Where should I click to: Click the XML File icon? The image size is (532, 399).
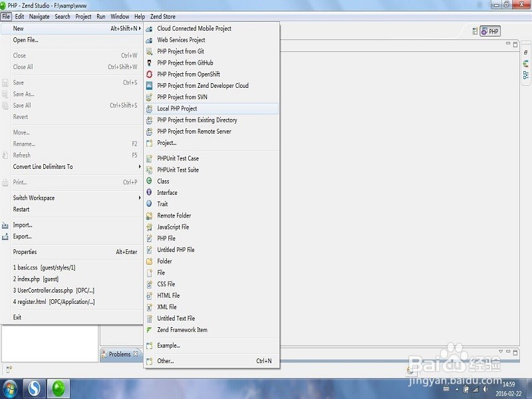(149, 307)
